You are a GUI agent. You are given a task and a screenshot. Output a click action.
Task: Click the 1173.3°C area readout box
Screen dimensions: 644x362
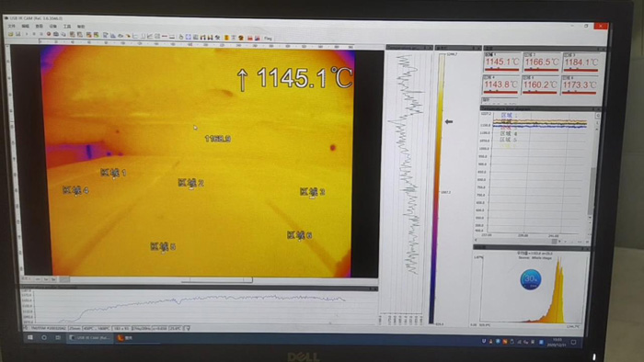pos(579,85)
